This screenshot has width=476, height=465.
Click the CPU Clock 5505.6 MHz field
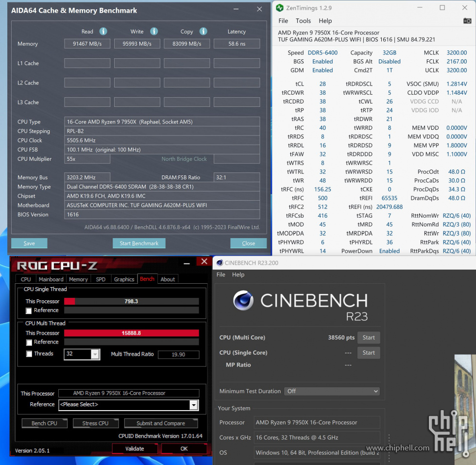[162, 140]
